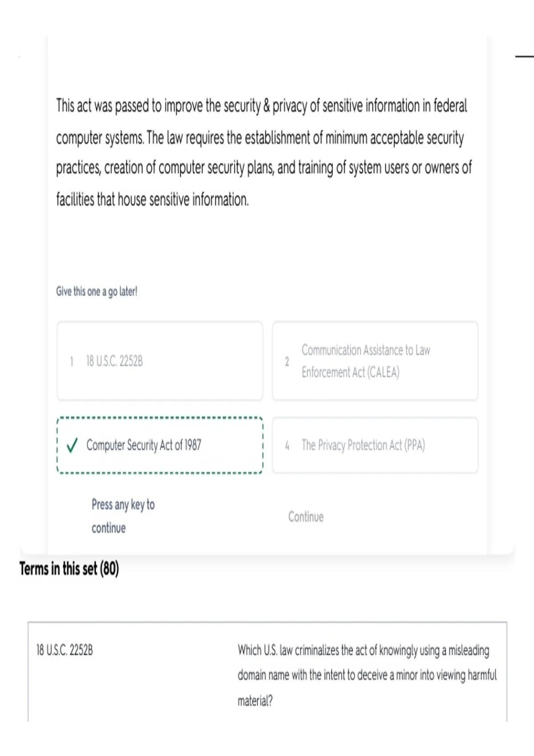
Task: Click the horizontal dash mark at top right
Action: [524, 56]
